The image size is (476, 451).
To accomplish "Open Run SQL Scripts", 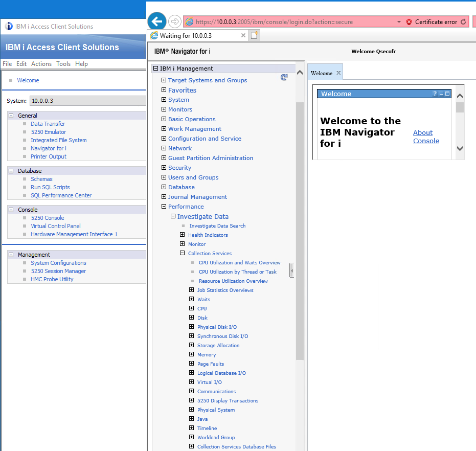I will pyautogui.click(x=50, y=187).
